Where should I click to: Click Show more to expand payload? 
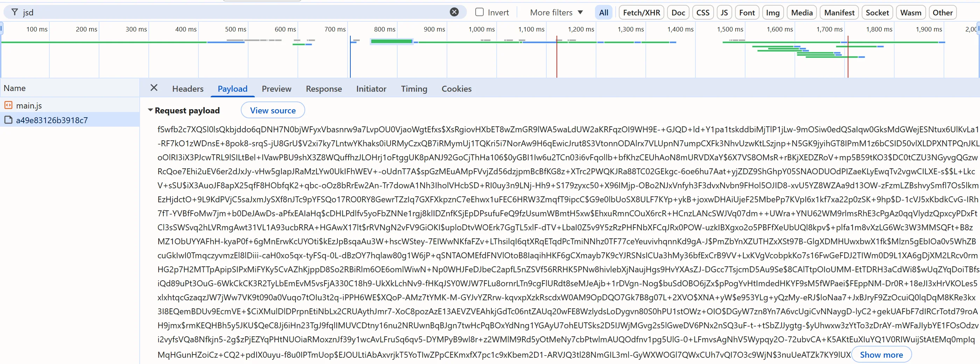(881, 355)
